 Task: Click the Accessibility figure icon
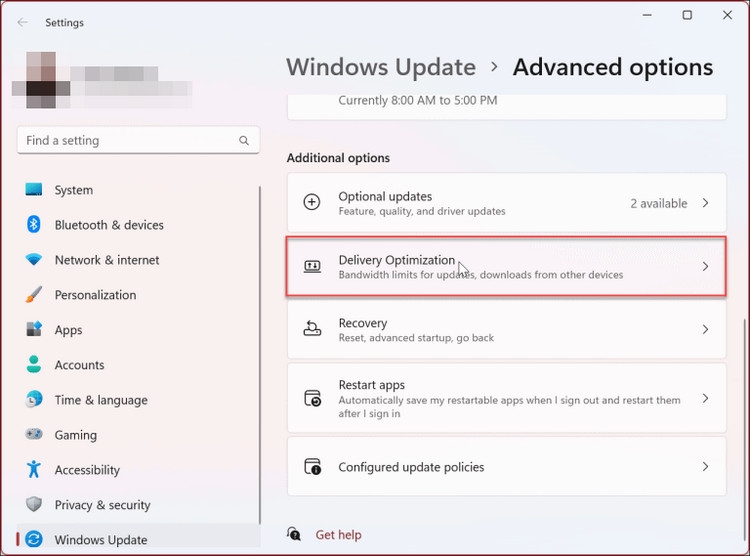pyautogui.click(x=33, y=469)
